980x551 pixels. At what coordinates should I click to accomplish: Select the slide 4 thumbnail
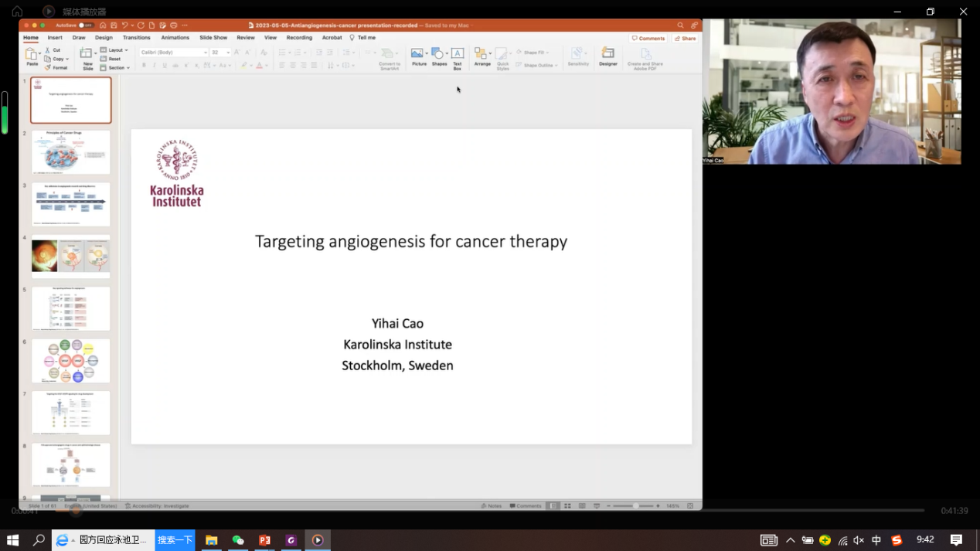pos(71,257)
